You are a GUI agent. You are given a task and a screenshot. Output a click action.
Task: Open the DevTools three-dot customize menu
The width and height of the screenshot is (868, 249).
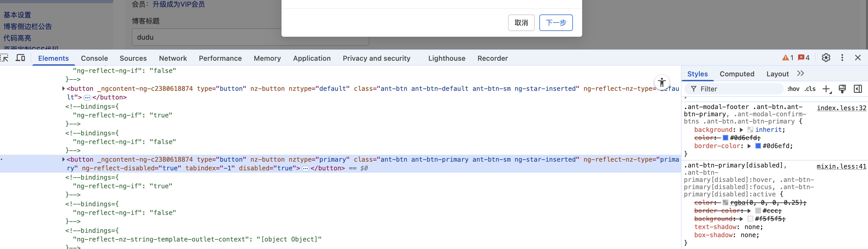point(842,58)
